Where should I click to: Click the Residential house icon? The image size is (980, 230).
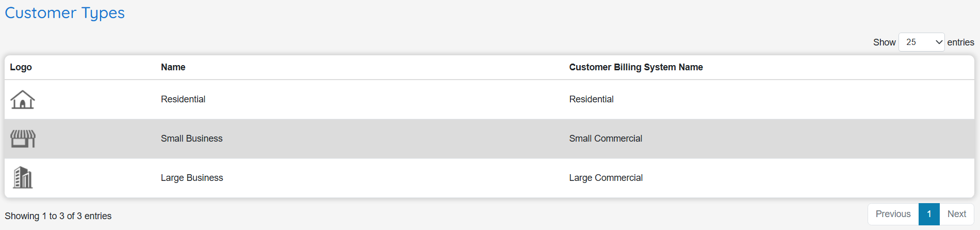(23, 99)
